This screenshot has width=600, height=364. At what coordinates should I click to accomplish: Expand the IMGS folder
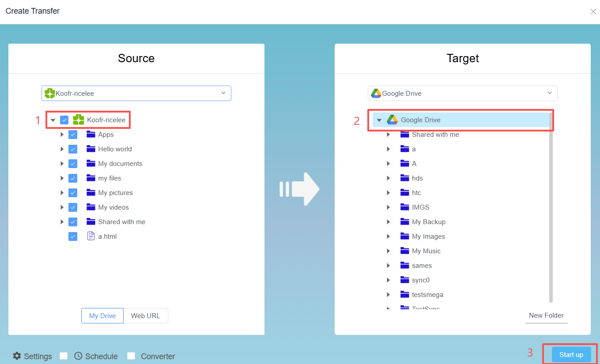[388, 207]
